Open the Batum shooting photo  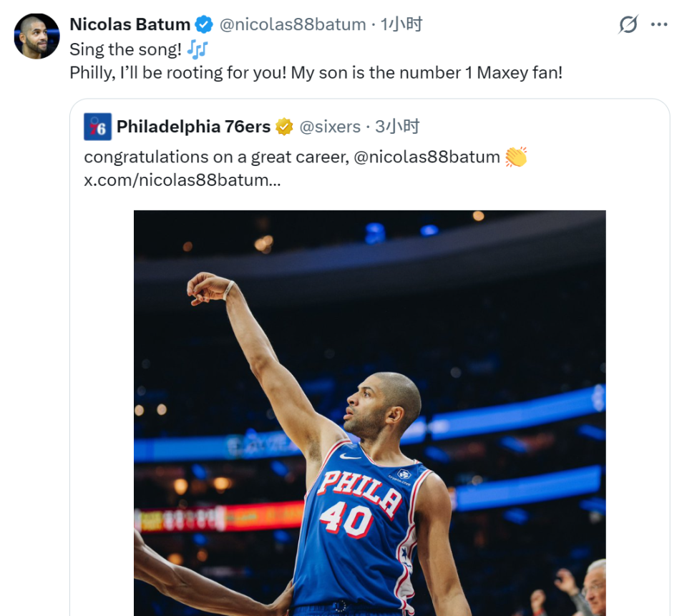pos(370,413)
